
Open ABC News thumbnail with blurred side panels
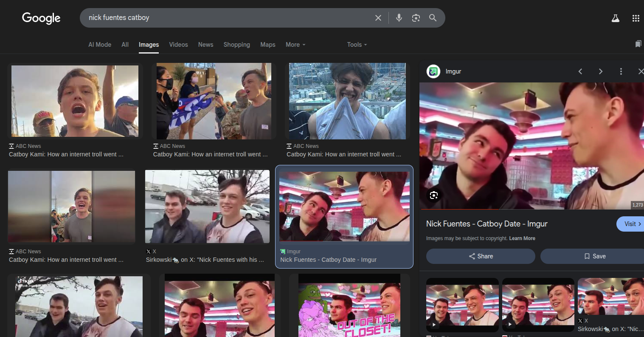click(x=71, y=207)
